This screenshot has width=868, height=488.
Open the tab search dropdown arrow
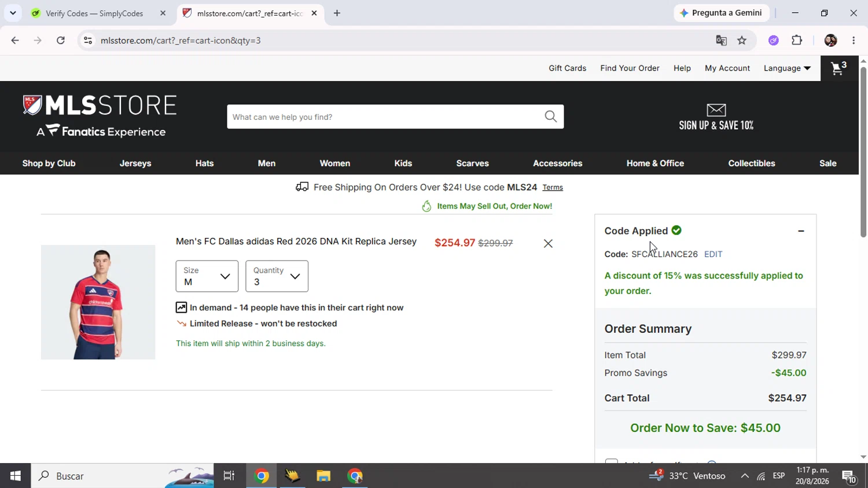(x=13, y=13)
